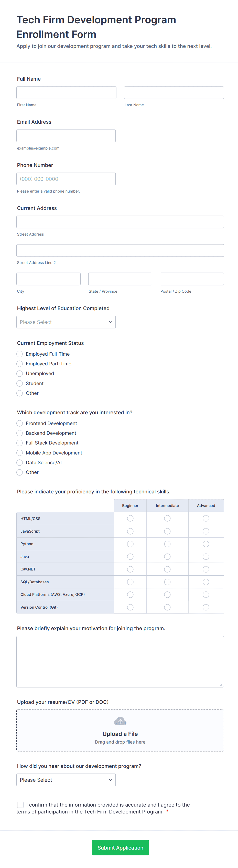Mark Version Control (Git) as Advanced

pyautogui.click(x=206, y=607)
